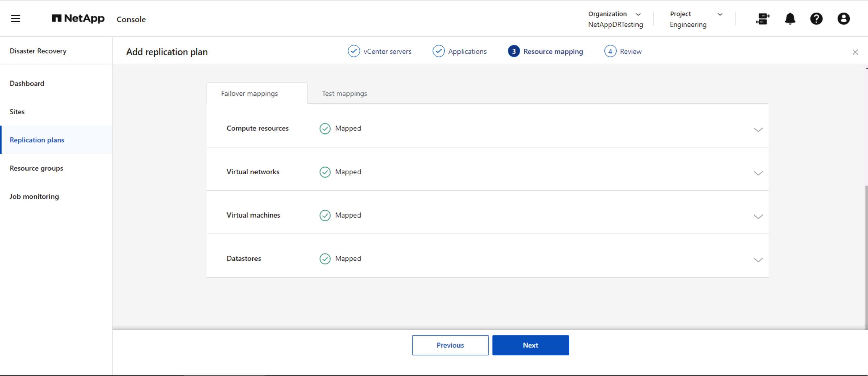
Task: Click the Applications step checkmark icon
Action: [x=438, y=51]
